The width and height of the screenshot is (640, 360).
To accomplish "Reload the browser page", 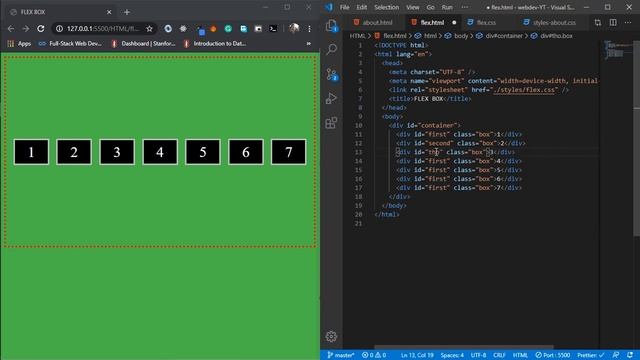I will point(40,29).
